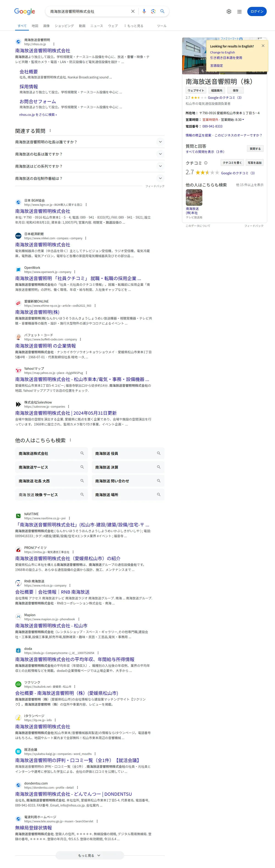The width and height of the screenshot is (275, 868).
Task: Switch to the 地図 tab
Action: click(x=35, y=26)
